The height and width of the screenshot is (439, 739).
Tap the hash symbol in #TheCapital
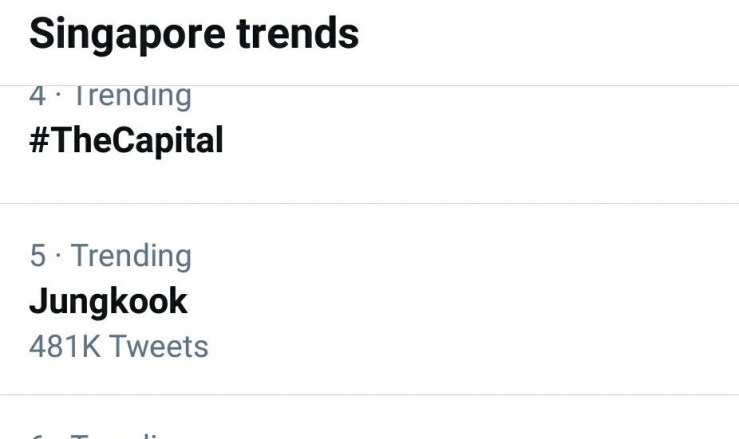tap(39, 140)
